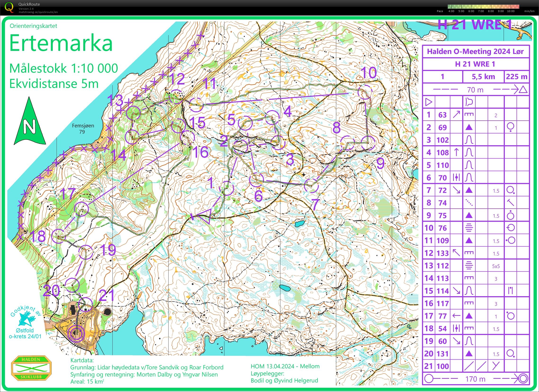Click the cliff symbol in row 14
The width and height of the screenshot is (539, 392).
[469, 278]
